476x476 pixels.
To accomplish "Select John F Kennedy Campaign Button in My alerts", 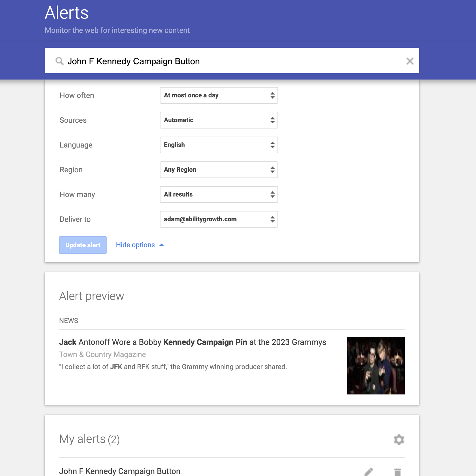I will [120, 471].
